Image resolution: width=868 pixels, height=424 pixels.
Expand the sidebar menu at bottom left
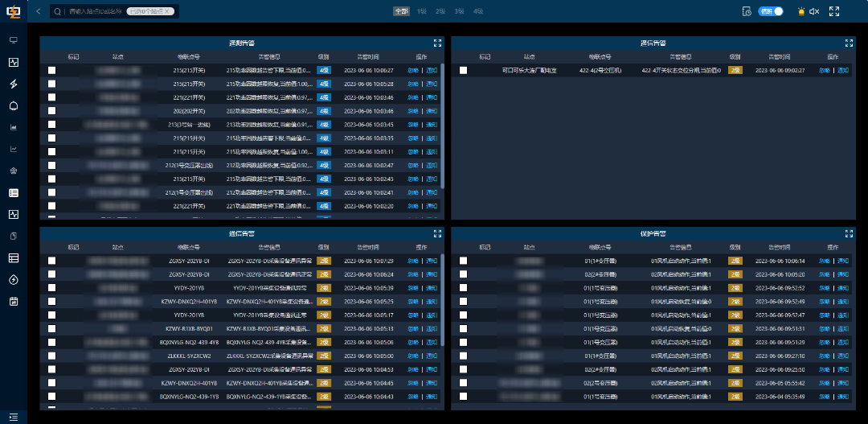pyautogui.click(x=14, y=416)
